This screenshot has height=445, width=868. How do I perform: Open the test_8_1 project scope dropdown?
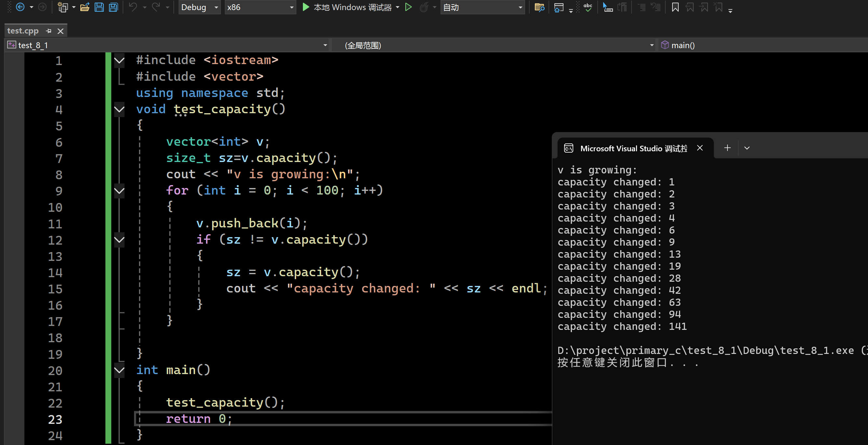[x=168, y=45]
